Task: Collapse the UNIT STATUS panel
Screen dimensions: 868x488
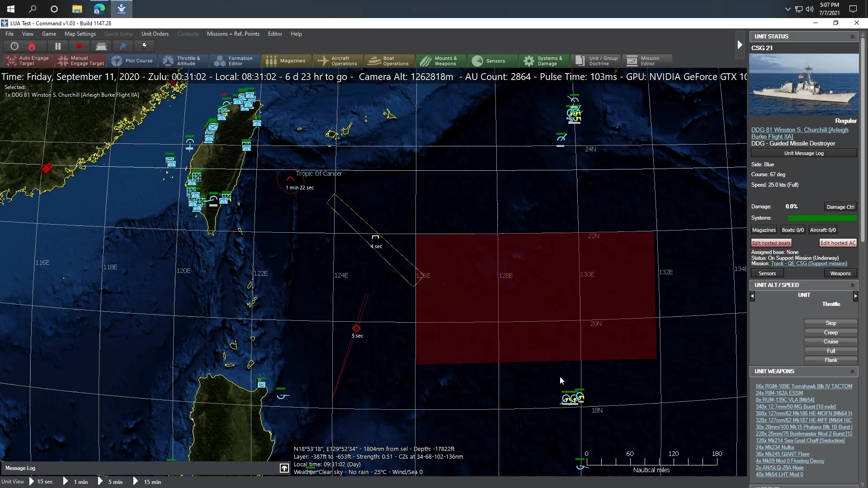Action: click(852, 37)
